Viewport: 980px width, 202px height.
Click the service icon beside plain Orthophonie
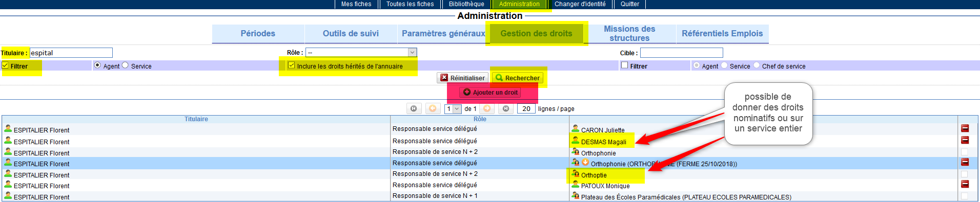575,151
